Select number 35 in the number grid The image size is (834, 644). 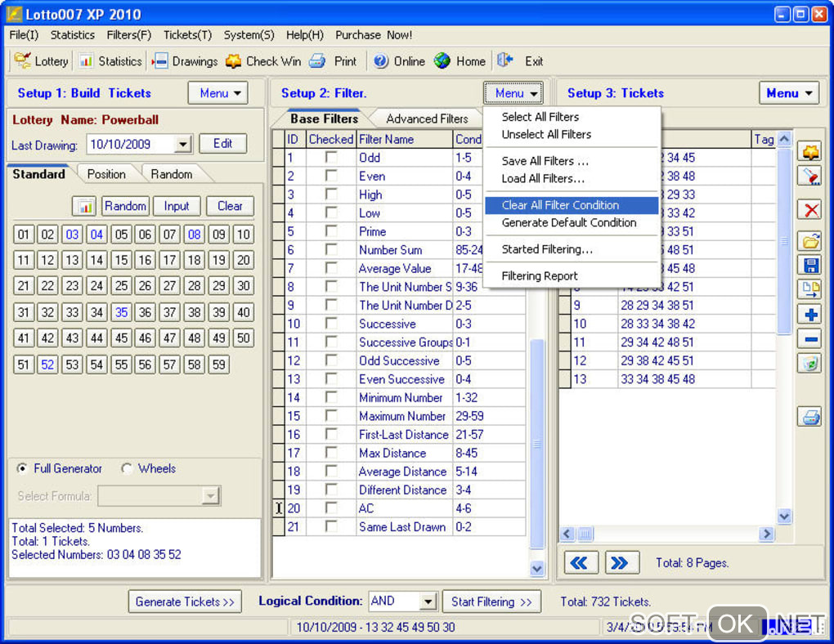click(121, 312)
